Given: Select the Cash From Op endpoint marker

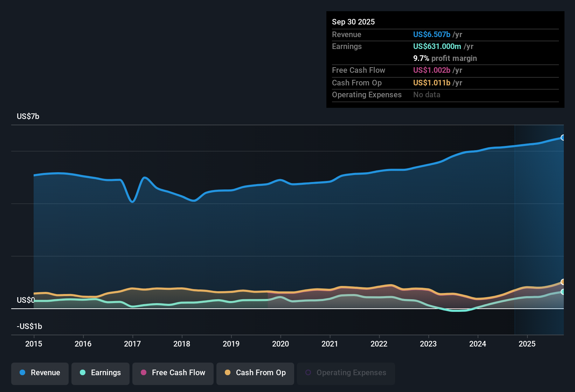Looking at the screenshot, I should [563, 281].
